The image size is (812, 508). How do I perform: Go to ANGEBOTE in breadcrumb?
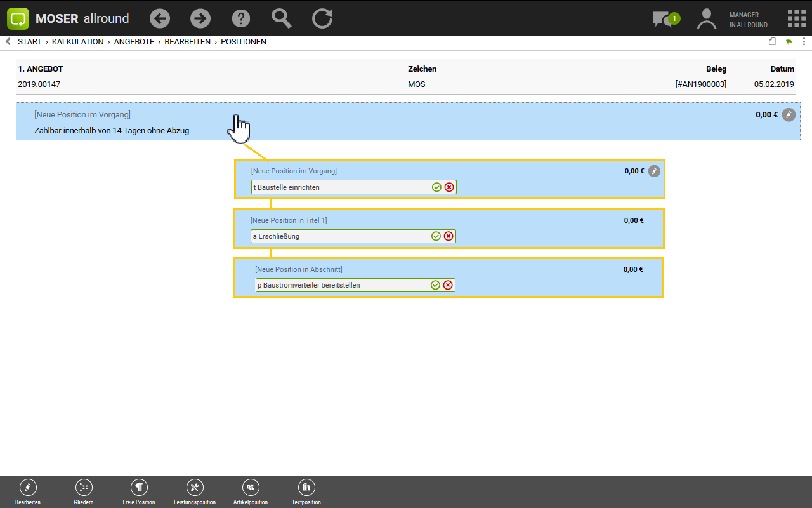point(134,42)
